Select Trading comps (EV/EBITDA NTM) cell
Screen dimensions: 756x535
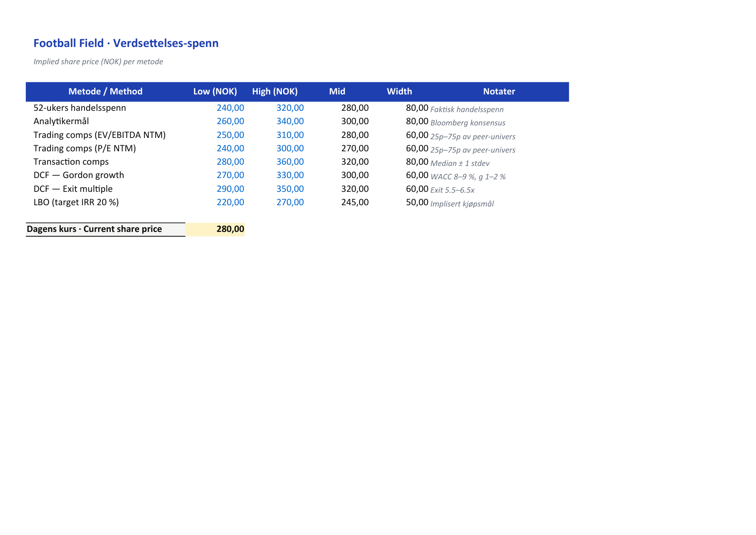pyautogui.click(x=100, y=135)
